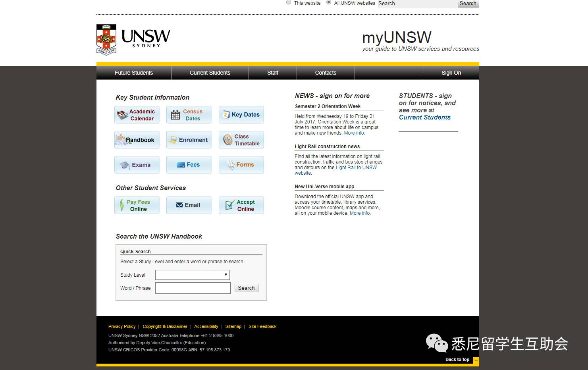The height and width of the screenshot is (370, 588).
Task: Open the Exams icon button
Action: pos(137,165)
